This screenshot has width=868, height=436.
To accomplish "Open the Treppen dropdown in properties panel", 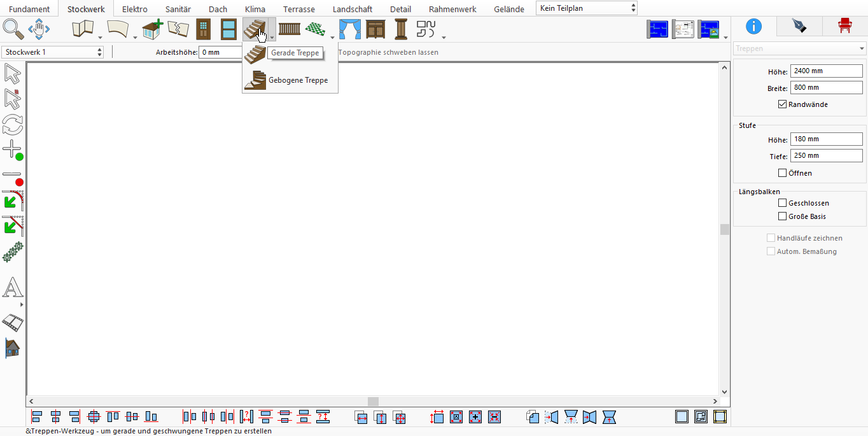I will click(800, 48).
